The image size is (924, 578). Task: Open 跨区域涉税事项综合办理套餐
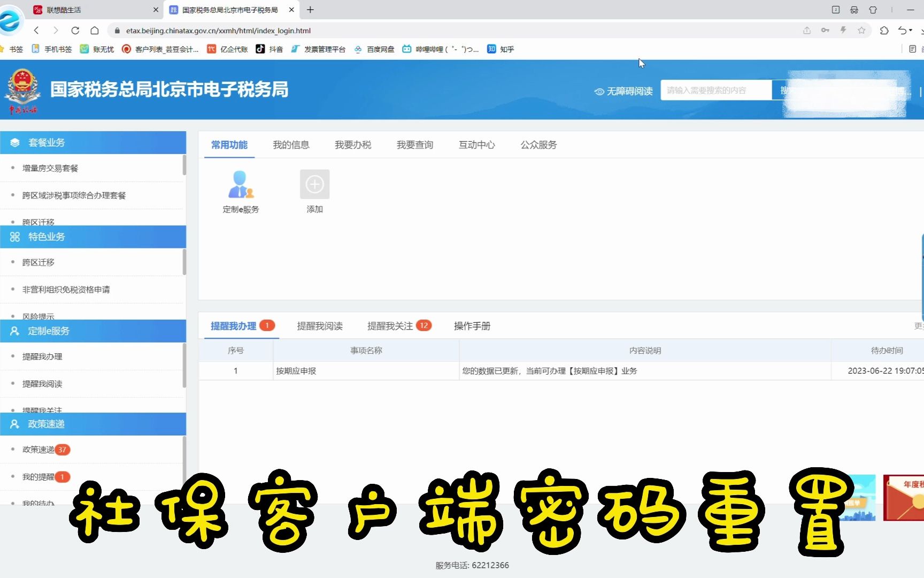[74, 195]
